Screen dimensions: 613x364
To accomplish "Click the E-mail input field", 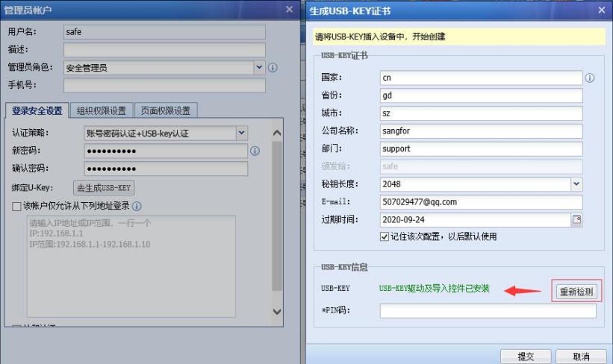I will (x=480, y=202).
